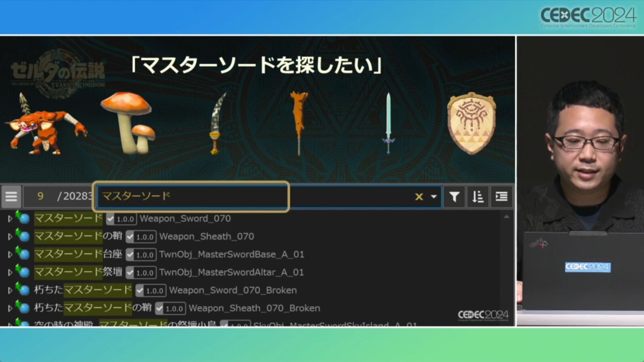Viewport: 644px width, 362px height.
Task: Select the text Weapon_Sword_070_Broken
Action: tap(233, 290)
